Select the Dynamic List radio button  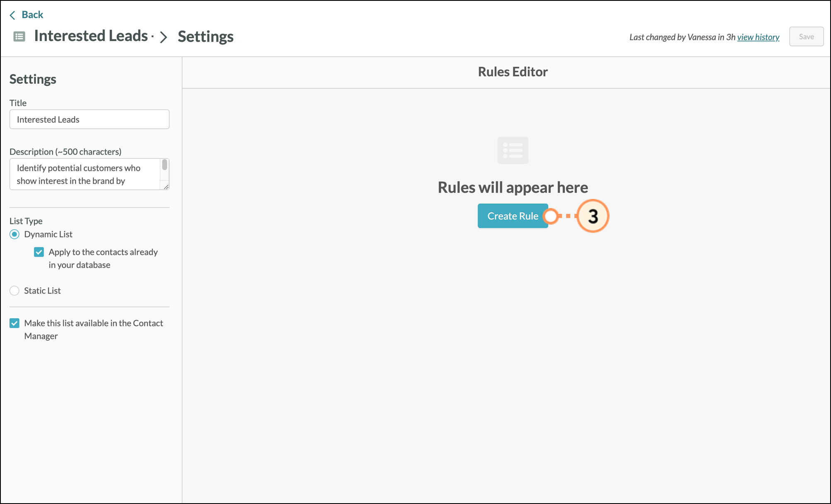coord(15,234)
